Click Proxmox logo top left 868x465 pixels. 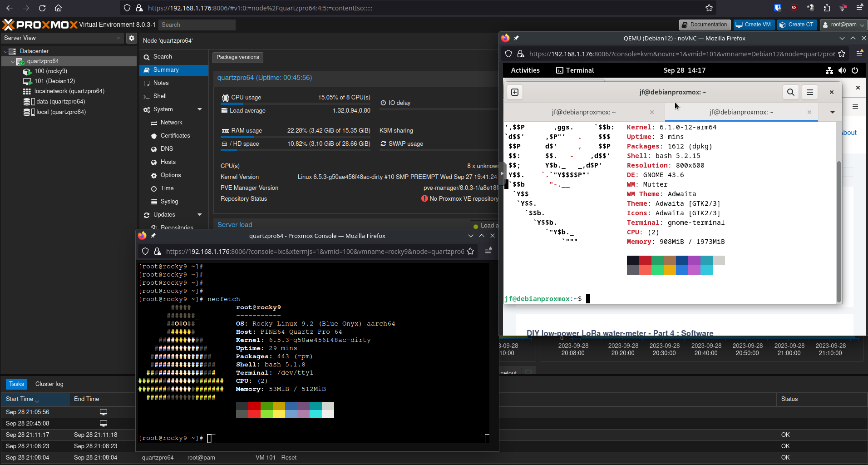[40, 25]
